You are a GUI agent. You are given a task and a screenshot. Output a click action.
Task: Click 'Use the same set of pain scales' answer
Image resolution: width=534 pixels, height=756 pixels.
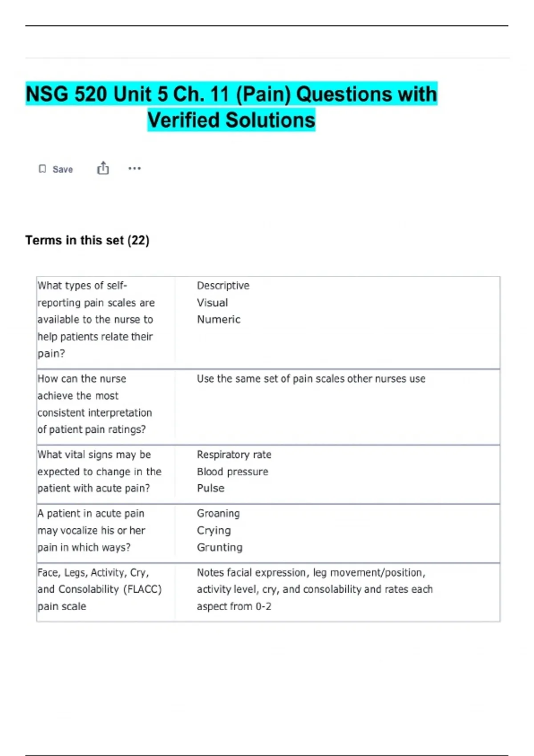point(311,379)
